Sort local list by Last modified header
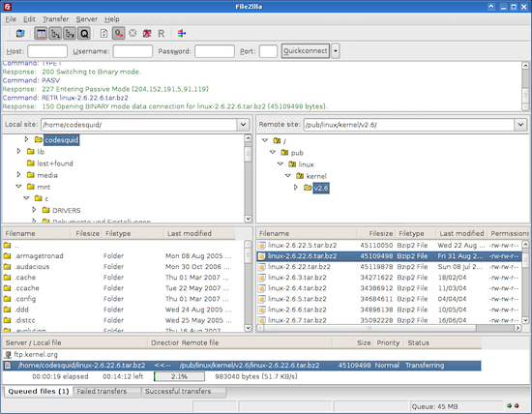 tap(199, 233)
